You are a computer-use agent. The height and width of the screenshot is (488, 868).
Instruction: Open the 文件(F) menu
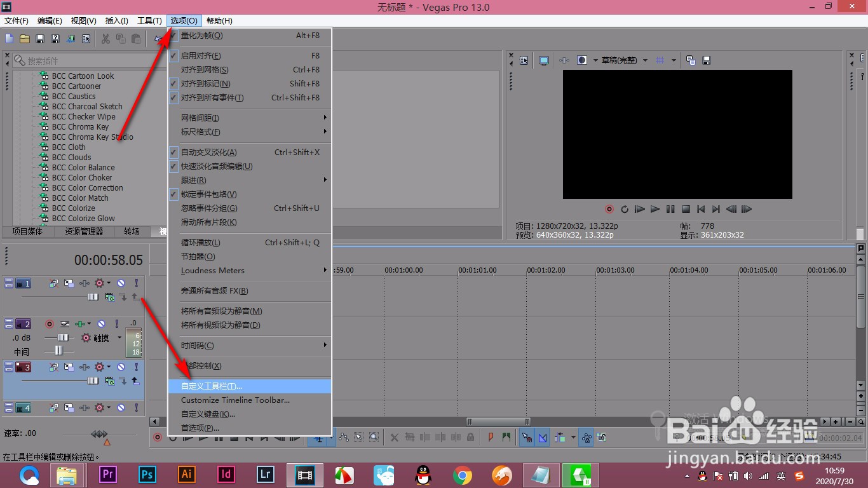(x=17, y=21)
